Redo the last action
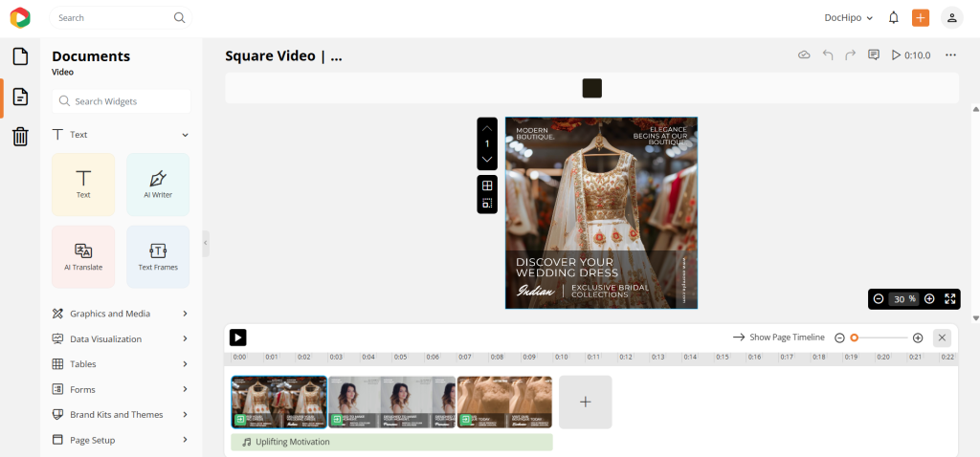This screenshot has height=457, width=980. (850, 54)
